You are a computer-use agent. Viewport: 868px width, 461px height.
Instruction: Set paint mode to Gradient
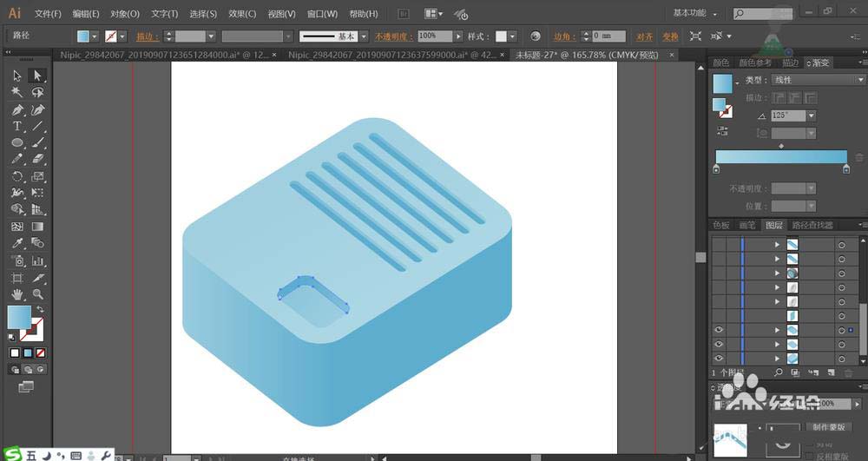coord(28,352)
